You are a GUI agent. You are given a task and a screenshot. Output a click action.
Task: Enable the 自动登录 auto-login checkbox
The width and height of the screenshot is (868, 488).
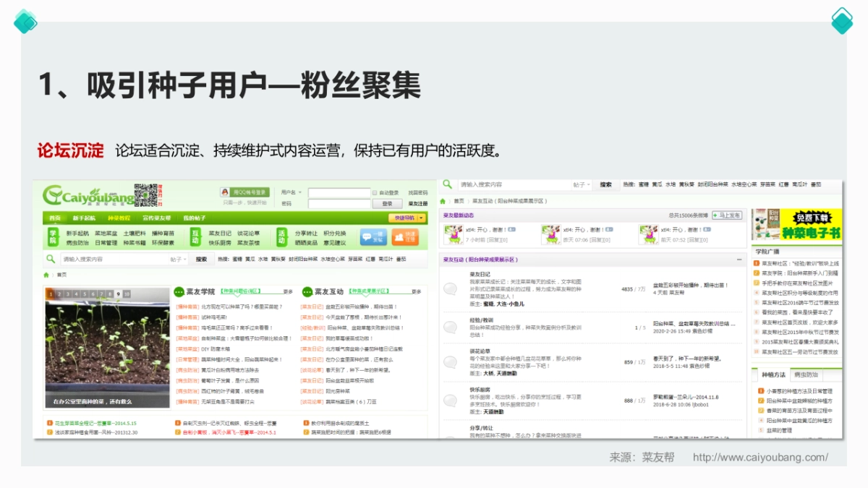click(x=373, y=192)
